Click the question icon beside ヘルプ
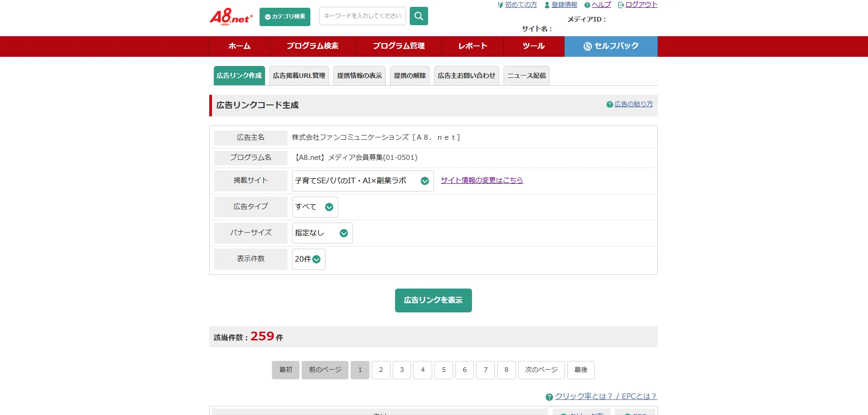Screen dimensions: 868x415 [587, 5]
